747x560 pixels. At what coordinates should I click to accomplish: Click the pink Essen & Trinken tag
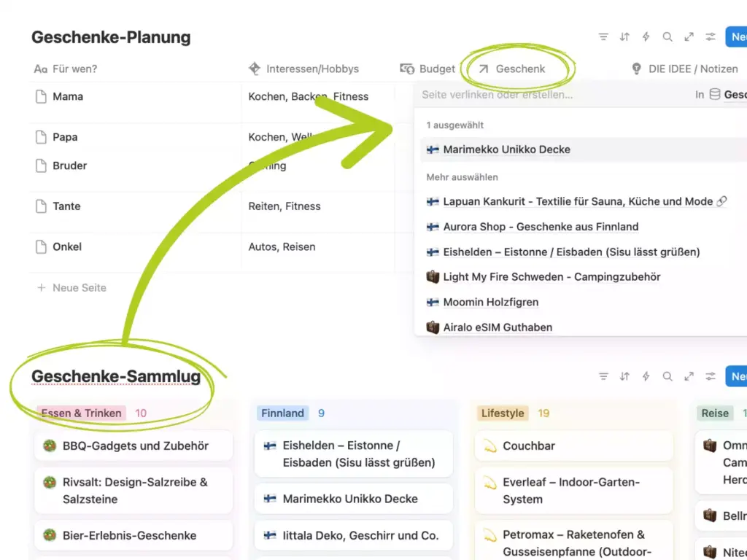click(x=80, y=413)
